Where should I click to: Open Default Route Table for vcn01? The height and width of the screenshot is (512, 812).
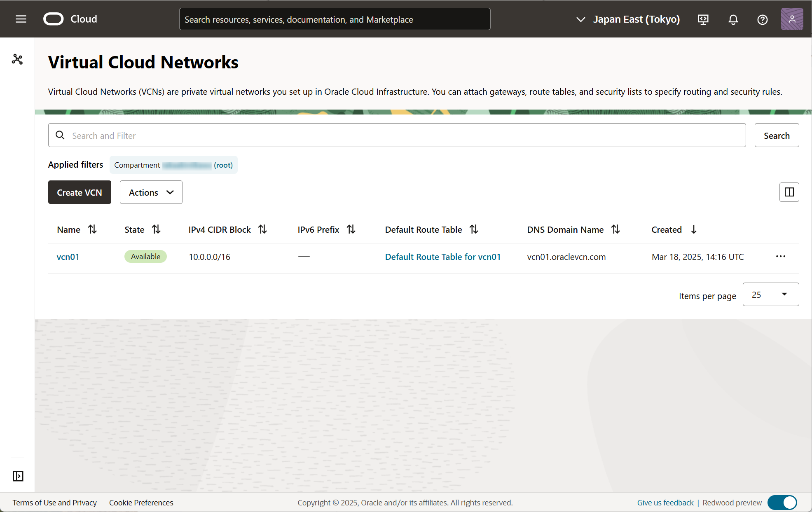tap(443, 257)
